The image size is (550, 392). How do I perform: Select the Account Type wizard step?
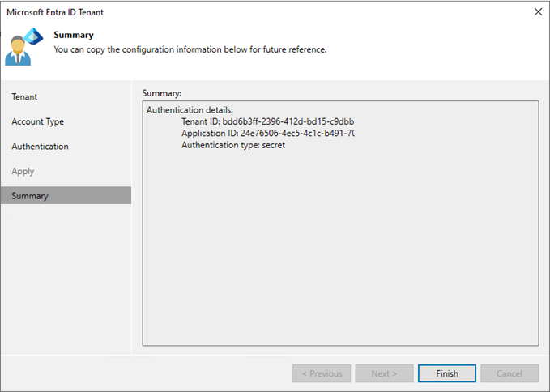coord(38,121)
